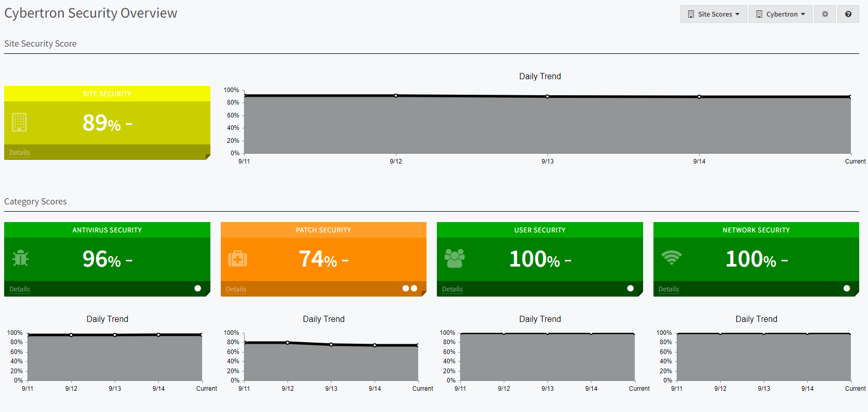Click the white dot indicator on Network Security tile
Screen dimensions: 868x412
(847, 288)
